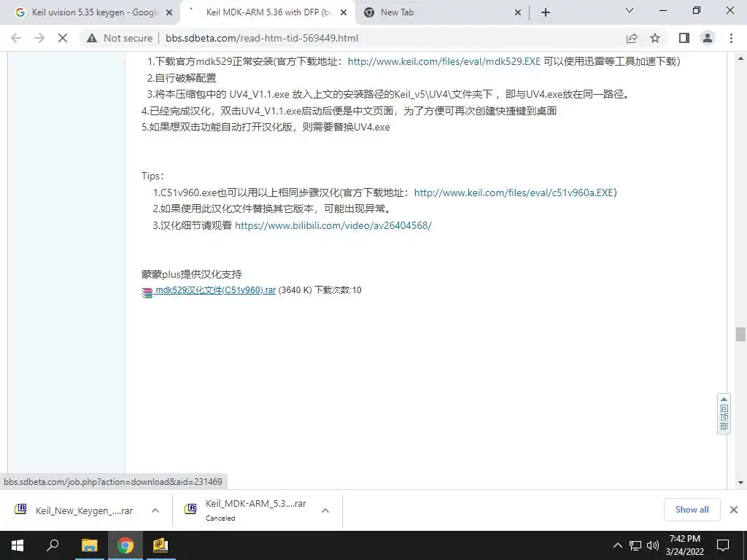Open the Chrome side panel

pos(684,38)
